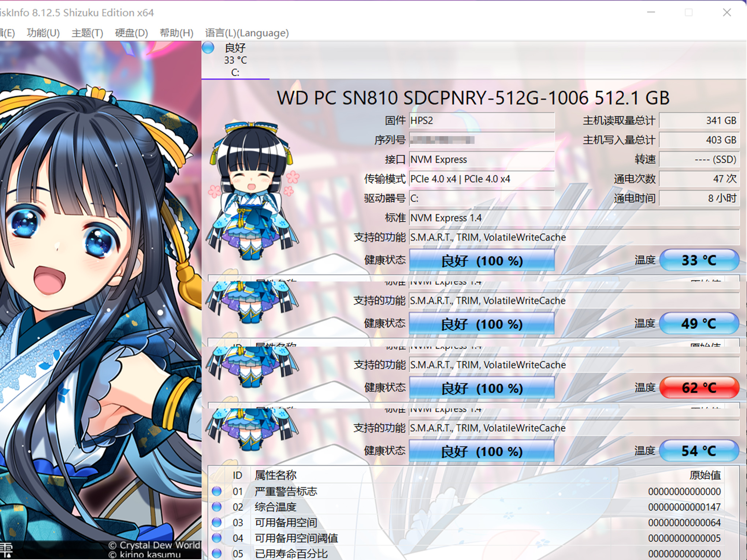Click rotation rate value ---- (SSD)

coord(699,160)
